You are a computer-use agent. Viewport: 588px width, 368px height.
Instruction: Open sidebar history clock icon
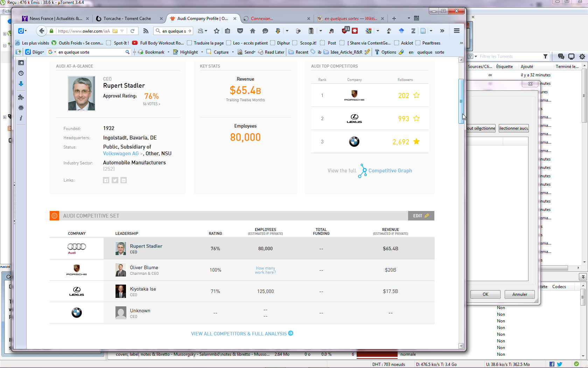click(x=21, y=73)
